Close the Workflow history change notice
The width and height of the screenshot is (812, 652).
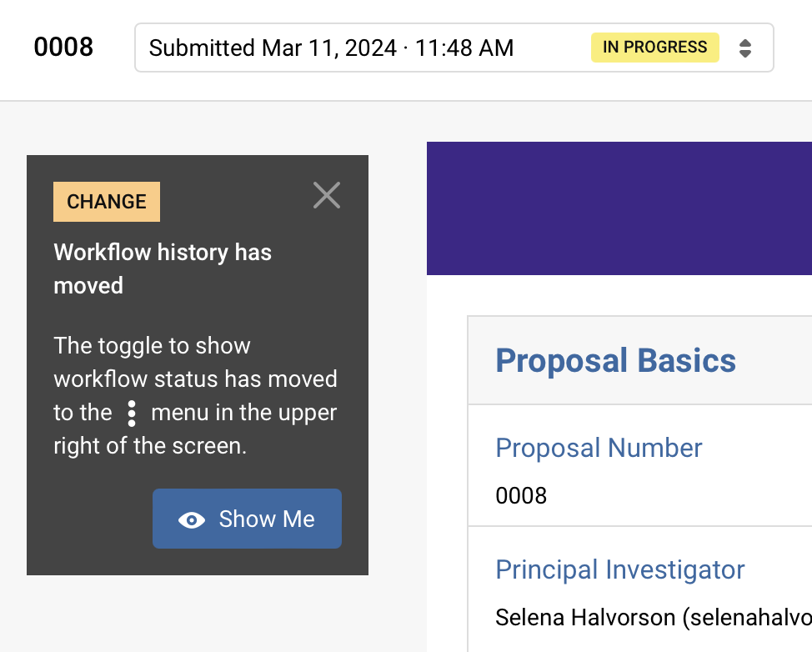(327, 195)
